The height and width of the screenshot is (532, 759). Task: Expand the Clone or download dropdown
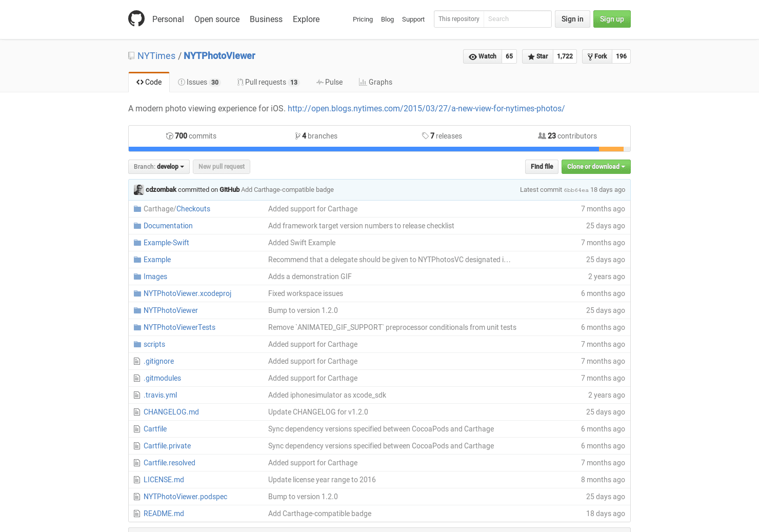pos(595,167)
